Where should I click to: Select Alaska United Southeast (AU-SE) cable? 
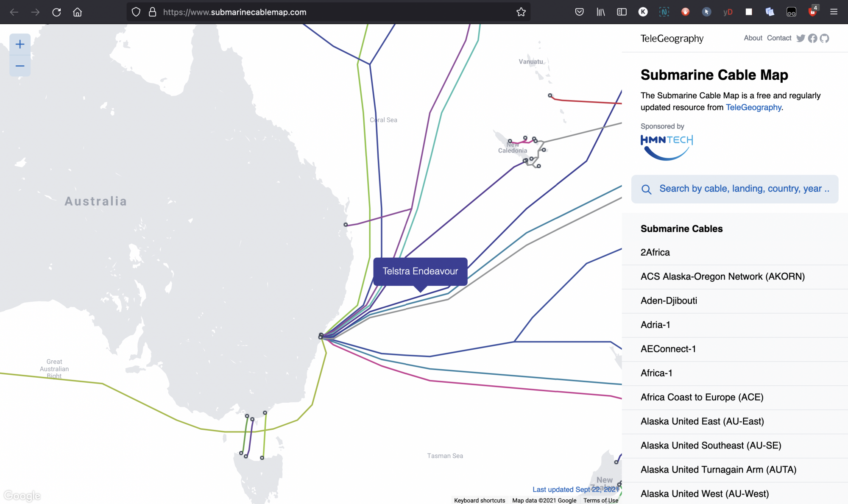[735, 446]
